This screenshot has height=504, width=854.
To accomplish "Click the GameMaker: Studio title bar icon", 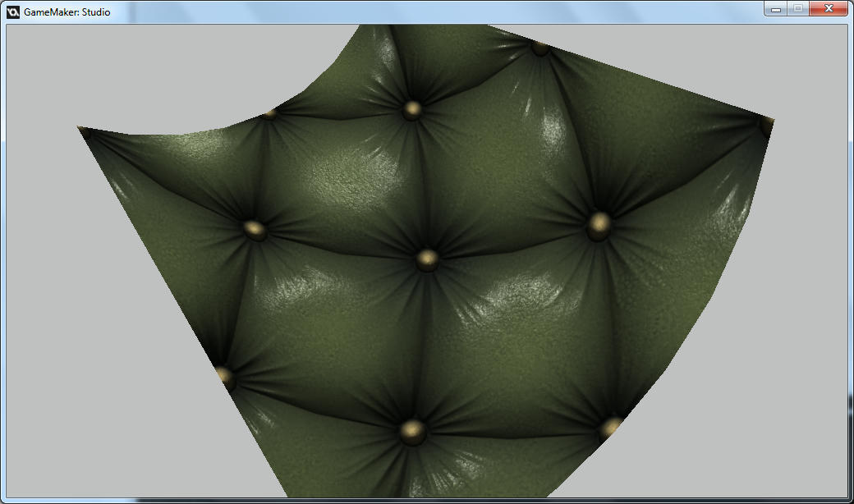I will [x=13, y=12].
